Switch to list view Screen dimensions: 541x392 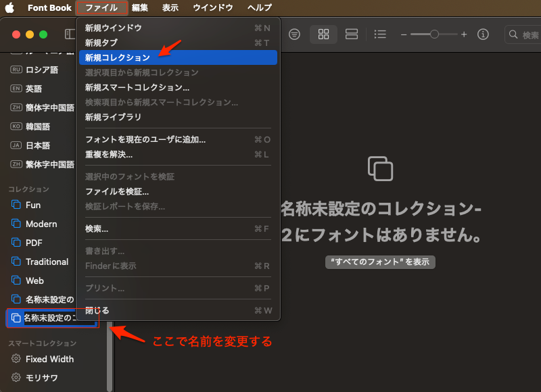click(381, 34)
